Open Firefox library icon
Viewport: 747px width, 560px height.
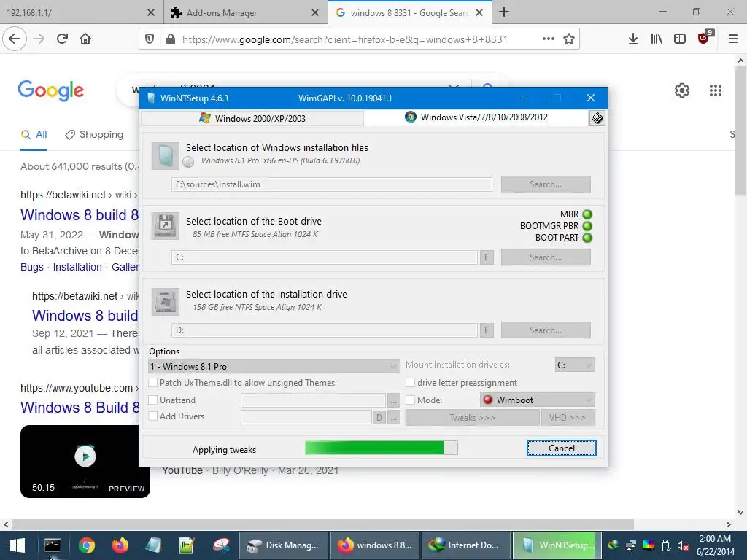coord(657,39)
